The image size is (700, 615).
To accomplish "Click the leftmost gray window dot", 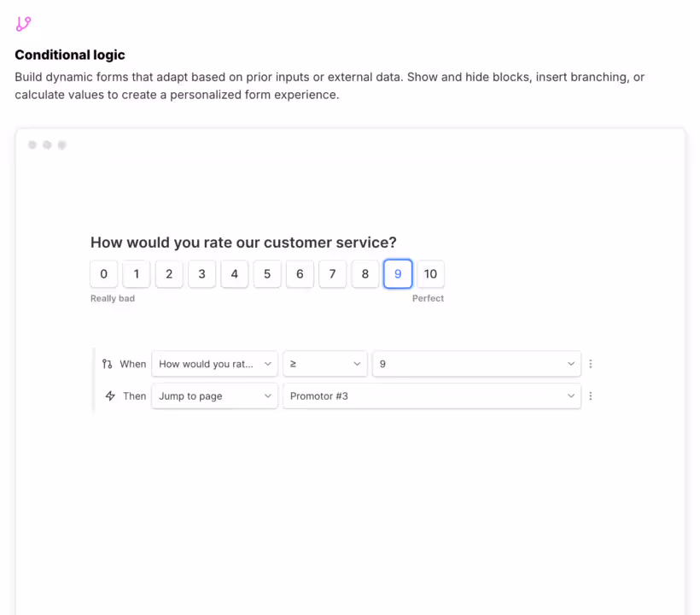I will pos(32,144).
